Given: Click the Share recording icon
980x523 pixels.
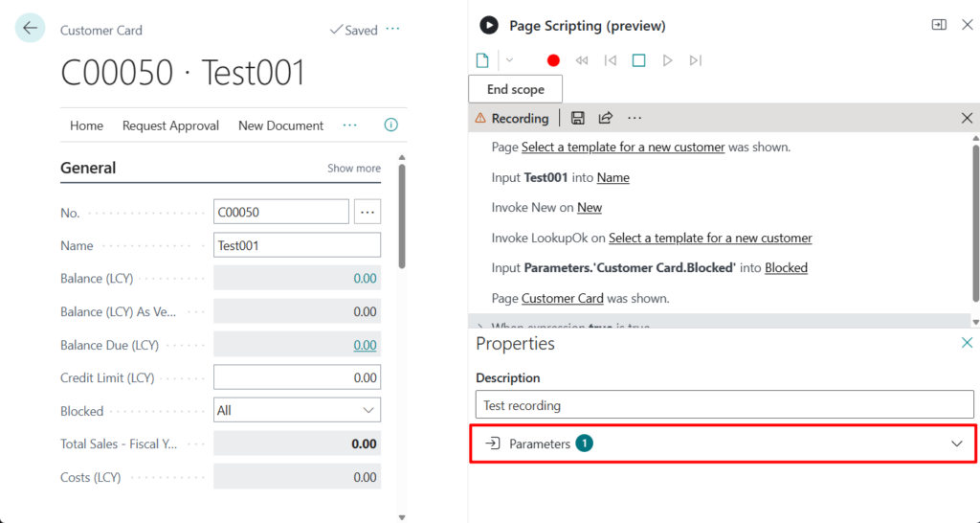Looking at the screenshot, I should [x=605, y=118].
